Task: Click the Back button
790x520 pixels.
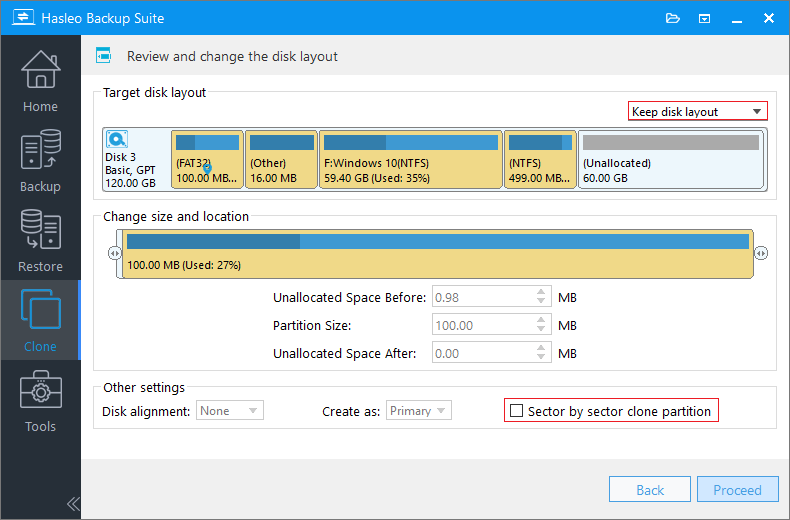Action: (649, 489)
